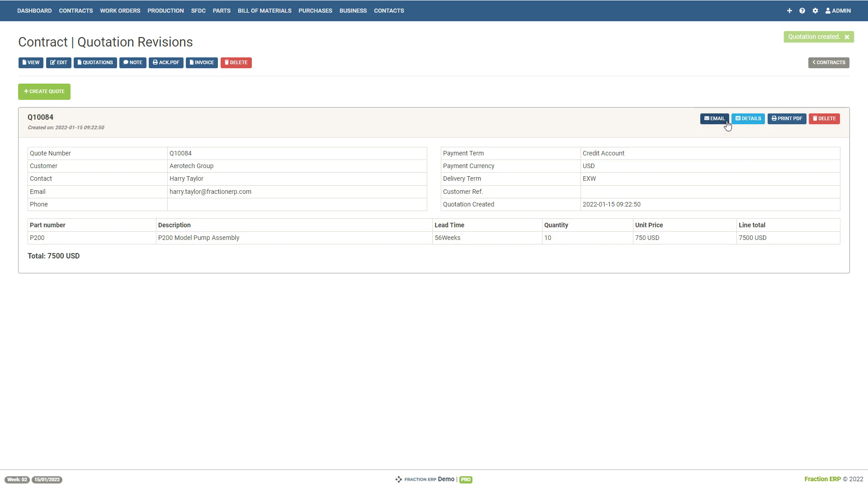Download the ACK.PDF acknowledgement
This screenshot has height=488, width=868.
point(166,62)
